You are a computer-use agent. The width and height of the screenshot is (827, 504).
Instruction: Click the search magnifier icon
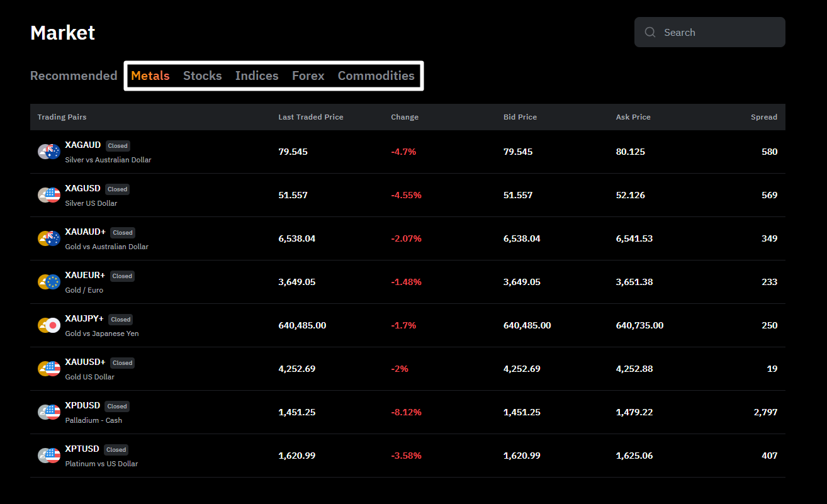[x=650, y=32]
